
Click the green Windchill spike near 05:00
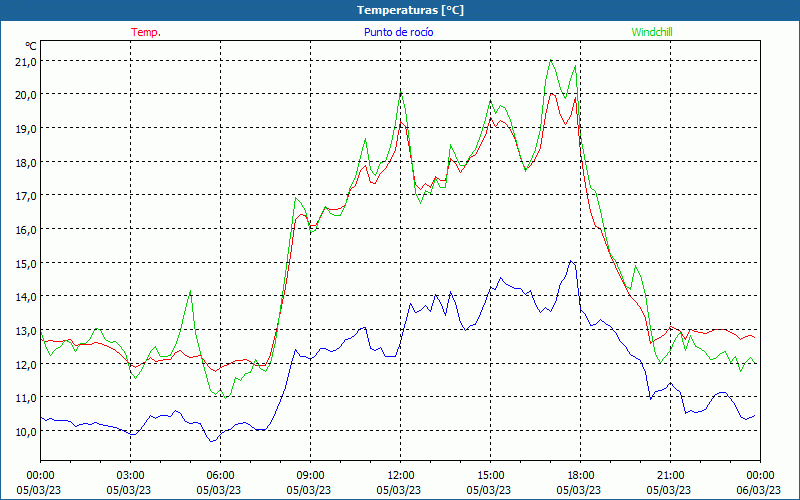pos(190,291)
